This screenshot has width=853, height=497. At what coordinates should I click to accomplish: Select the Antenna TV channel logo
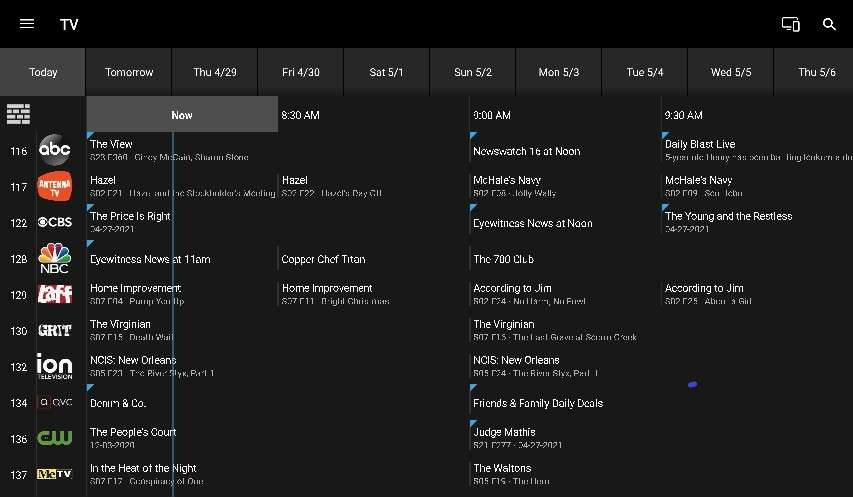coord(54,187)
